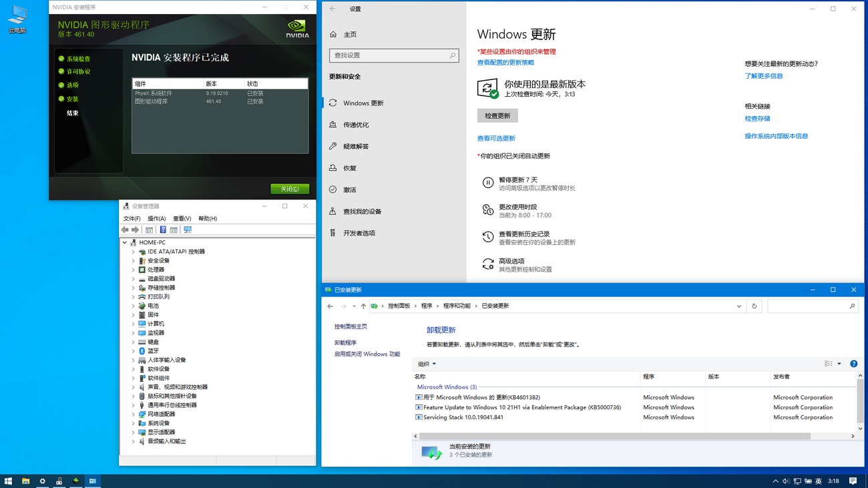This screenshot has height=488, width=868.
Task: Select Feature Update KB5000736 row
Action: point(634,407)
